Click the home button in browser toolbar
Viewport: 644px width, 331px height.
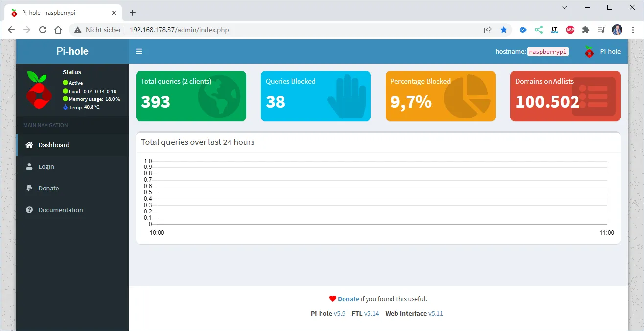pos(58,30)
